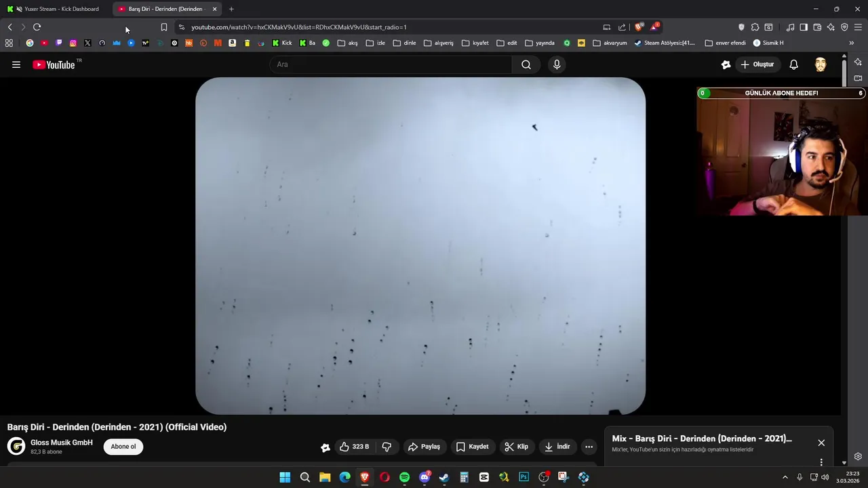The height and width of the screenshot is (488, 868).
Task: Click the YouTube search magnifier button
Action: pyautogui.click(x=526, y=64)
